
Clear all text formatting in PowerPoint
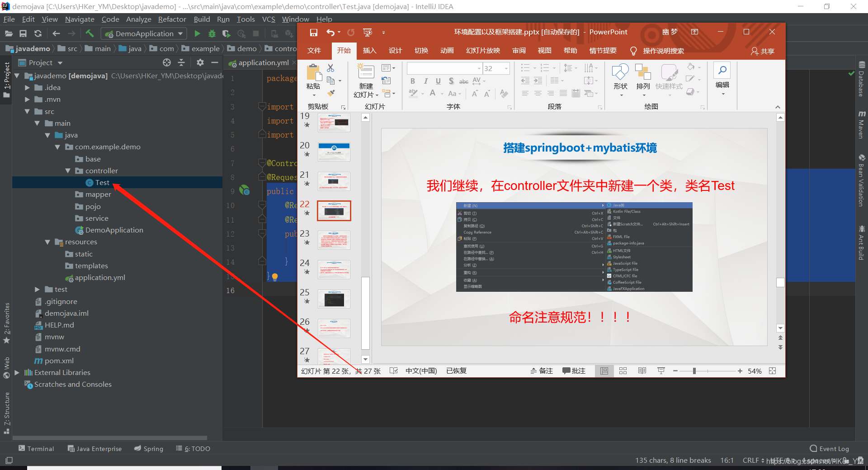click(504, 94)
